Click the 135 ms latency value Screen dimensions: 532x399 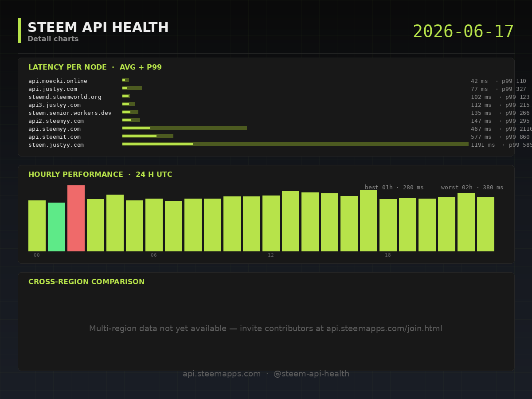coord(481,113)
